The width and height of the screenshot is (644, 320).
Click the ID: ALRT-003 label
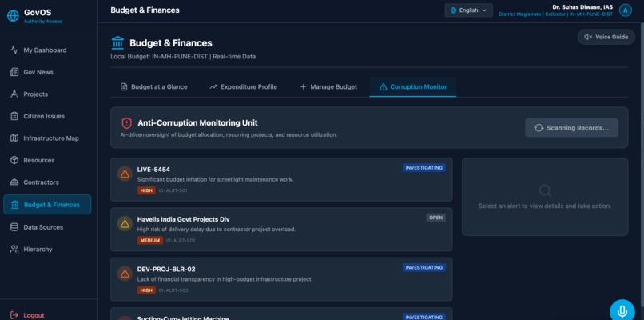coord(173,290)
